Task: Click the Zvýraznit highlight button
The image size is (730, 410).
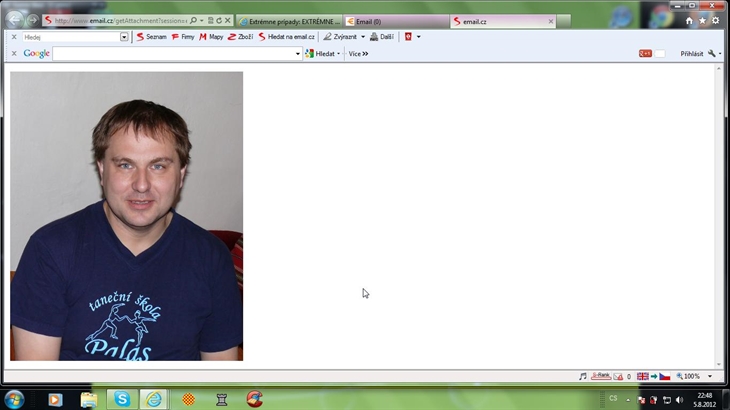Action: pyautogui.click(x=340, y=37)
